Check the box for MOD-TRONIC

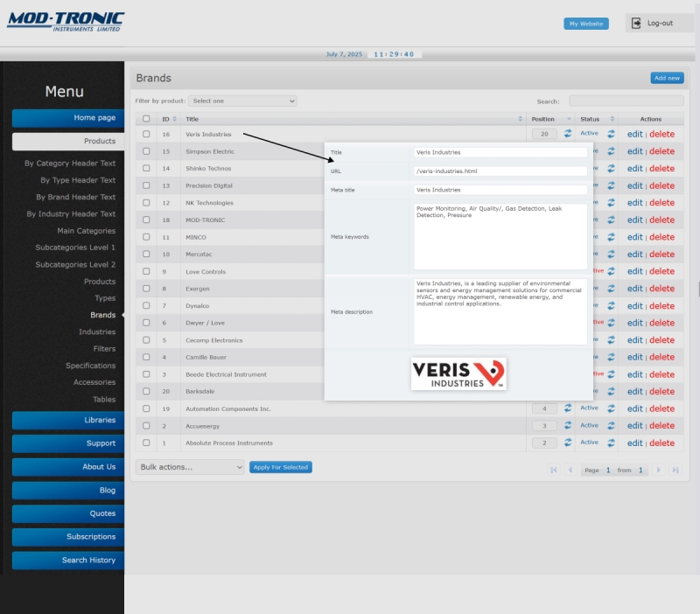pos(146,220)
